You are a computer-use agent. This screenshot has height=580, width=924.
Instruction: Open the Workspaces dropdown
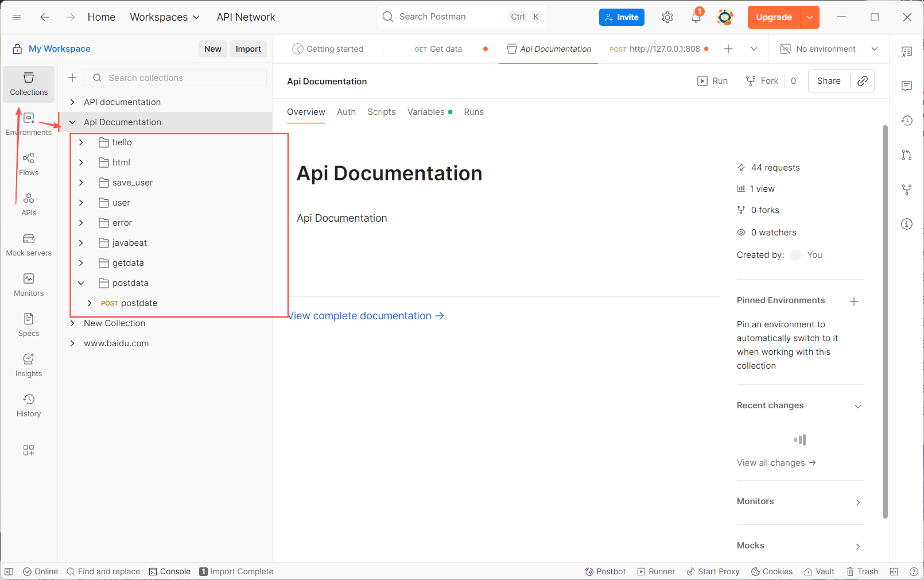pyautogui.click(x=165, y=17)
